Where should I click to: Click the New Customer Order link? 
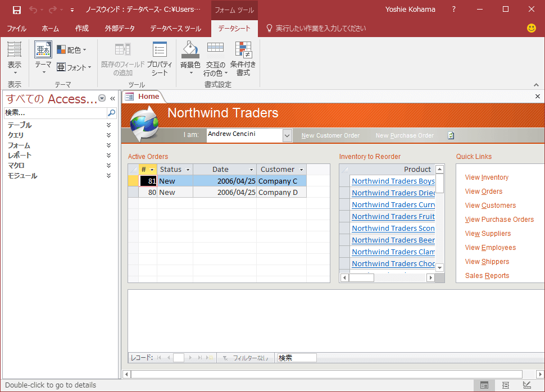(x=330, y=135)
